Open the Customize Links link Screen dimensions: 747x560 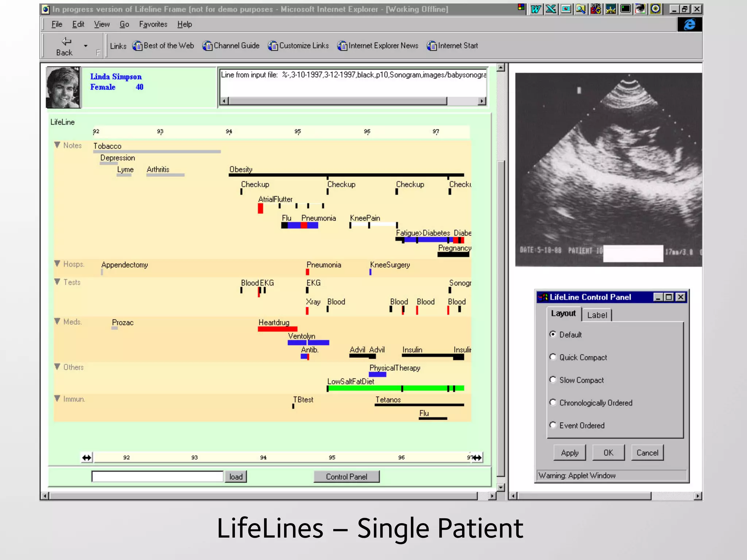(298, 46)
